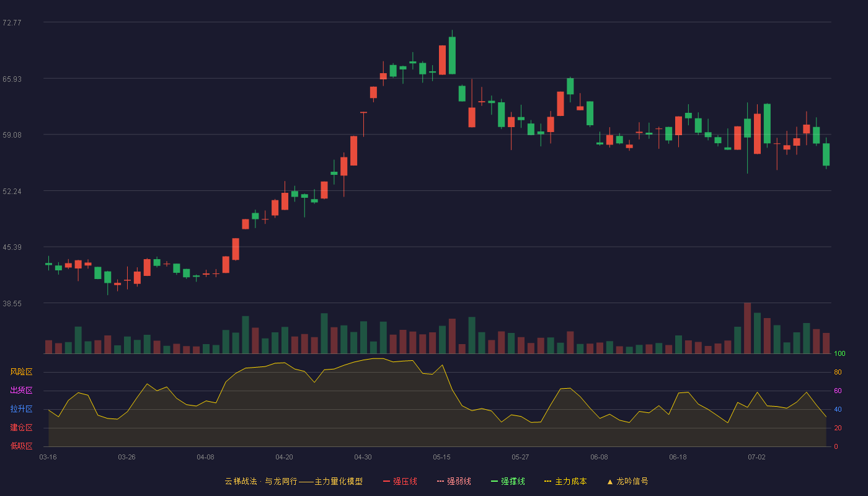This screenshot has width=868, height=496.
Task: Click the 65.93 price axis label
Action: [12, 79]
